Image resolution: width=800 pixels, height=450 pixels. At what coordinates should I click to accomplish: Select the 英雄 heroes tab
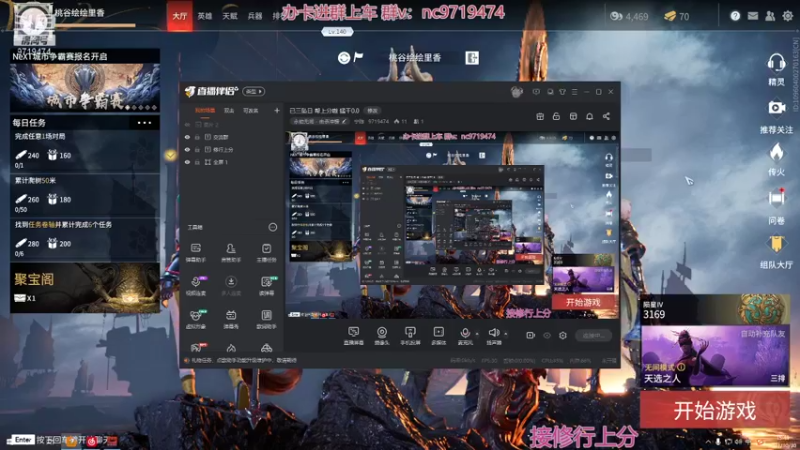(x=205, y=16)
